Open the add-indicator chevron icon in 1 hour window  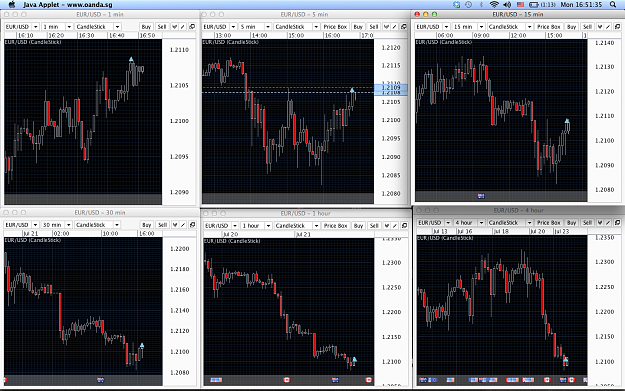pyautogui.click(x=387, y=226)
